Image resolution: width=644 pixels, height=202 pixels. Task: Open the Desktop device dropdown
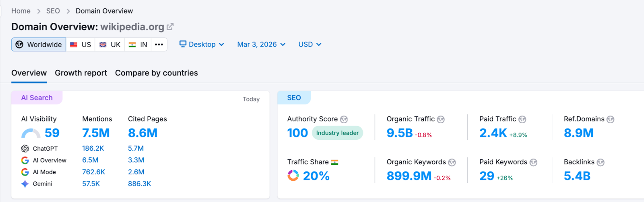202,44
